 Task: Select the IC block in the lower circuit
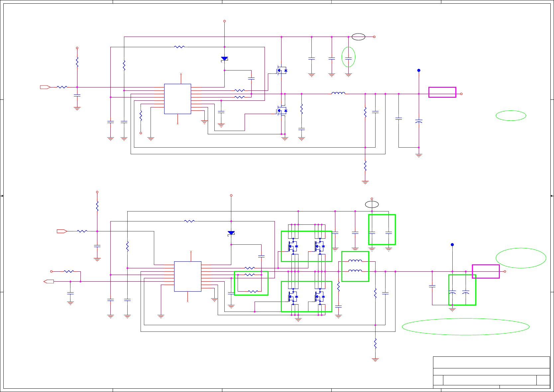188,276
